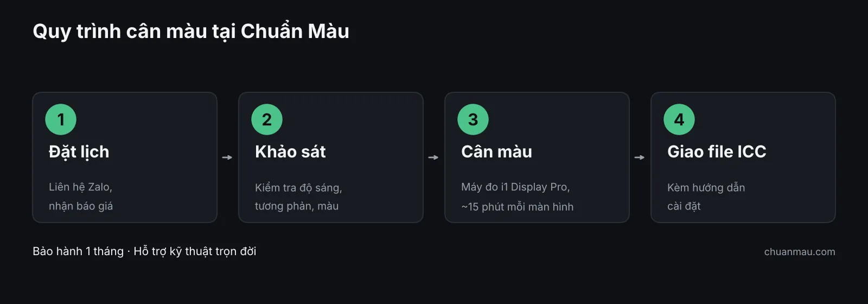Click the green step 1 circle

61,119
